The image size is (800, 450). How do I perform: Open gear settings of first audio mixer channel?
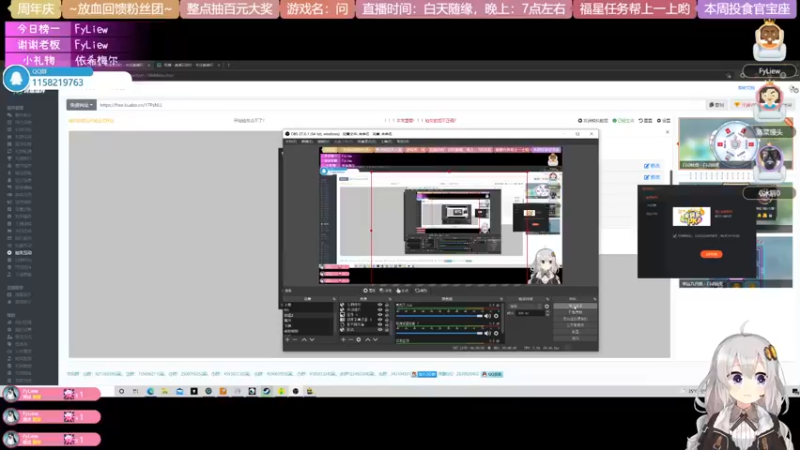point(496,316)
